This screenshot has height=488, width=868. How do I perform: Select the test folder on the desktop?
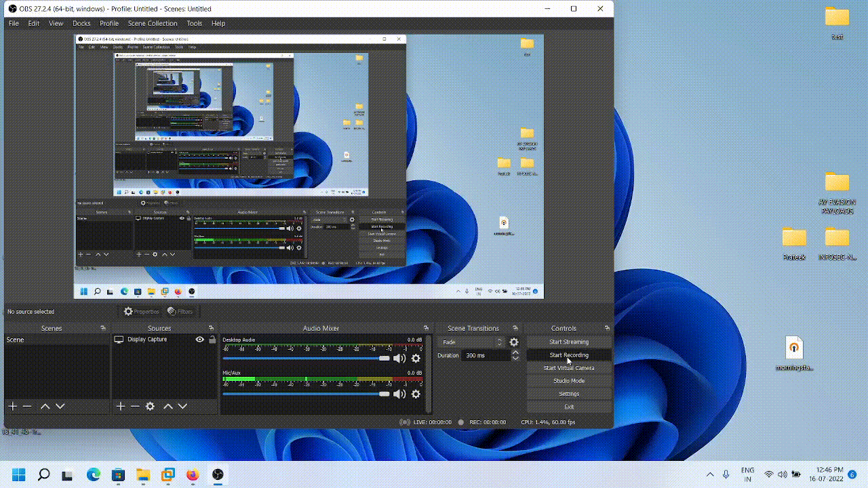pos(837,23)
